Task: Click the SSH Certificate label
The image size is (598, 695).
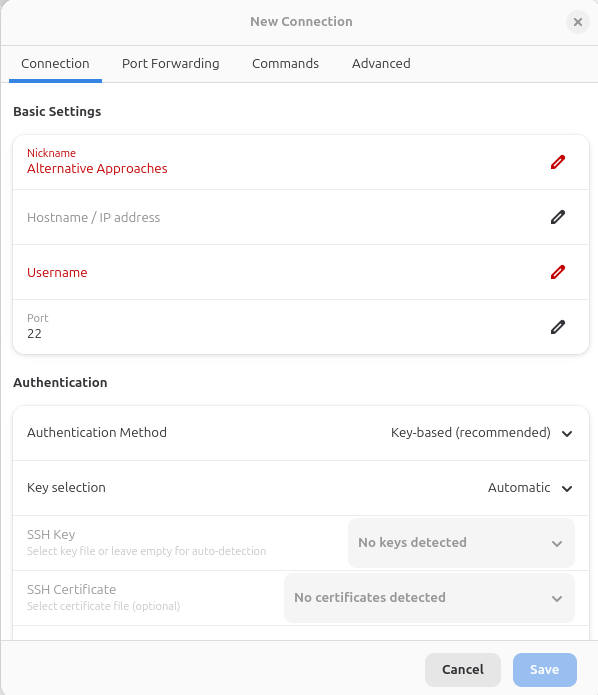Action: 71,590
